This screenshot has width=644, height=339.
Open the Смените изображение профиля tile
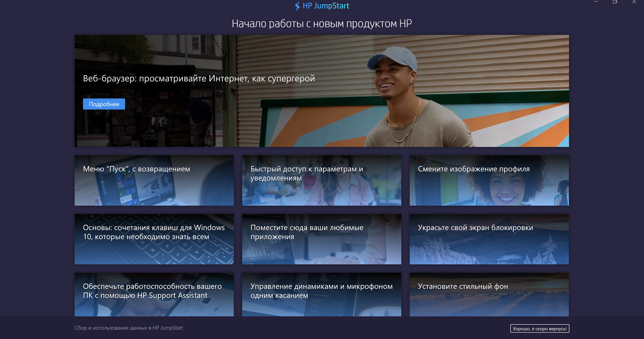[x=489, y=180]
